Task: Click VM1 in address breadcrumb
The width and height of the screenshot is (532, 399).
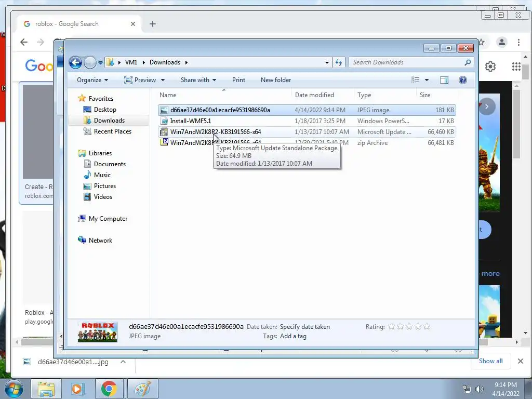Action: click(131, 62)
